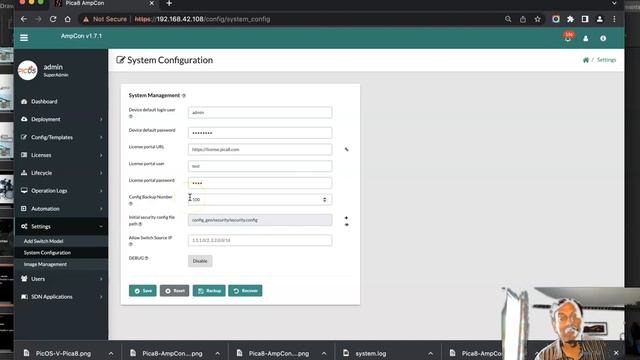This screenshot has height=360, width=640.
Task: Click the home breadcrumb icon
Action: point(586,60)
